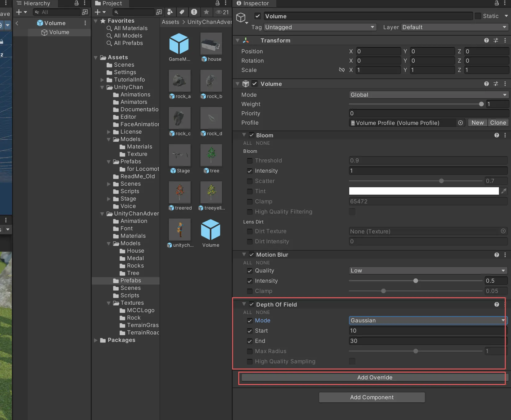
Task: Select the treered prefab thumbnail
Action: (x=180, y=192)
